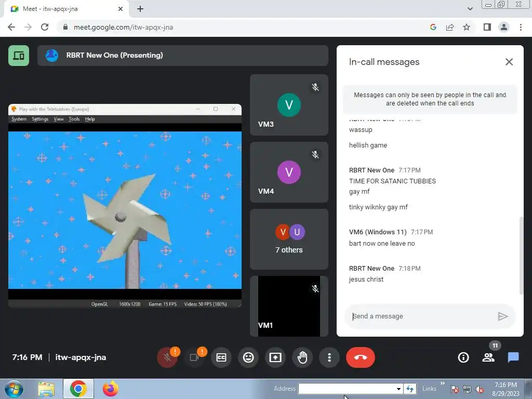
Task: Expand the taskbar Address dropdown arrow
Action: pyautogui.click(x=398, y=389)
